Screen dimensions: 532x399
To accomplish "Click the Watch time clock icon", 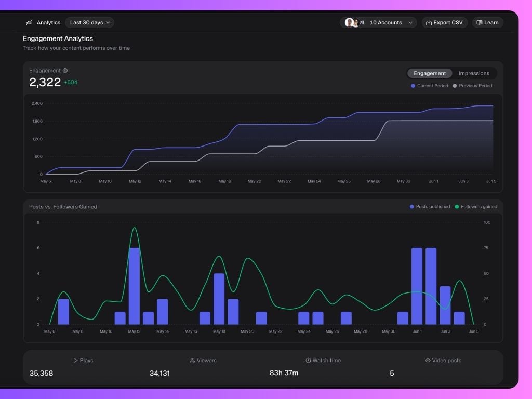I will coord(308,361).
